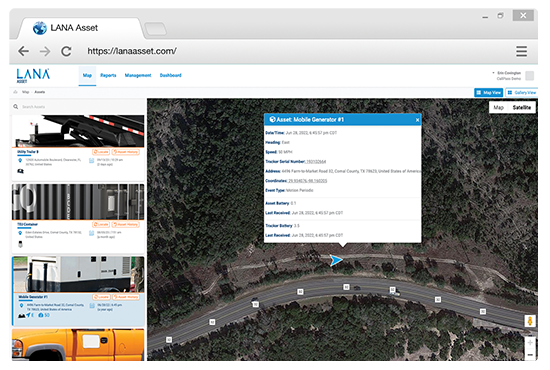Image resolution: width=550 pixels, height=370 pixels.
Task: Click the 'Heading: East' text in popup
Action: 277,142
